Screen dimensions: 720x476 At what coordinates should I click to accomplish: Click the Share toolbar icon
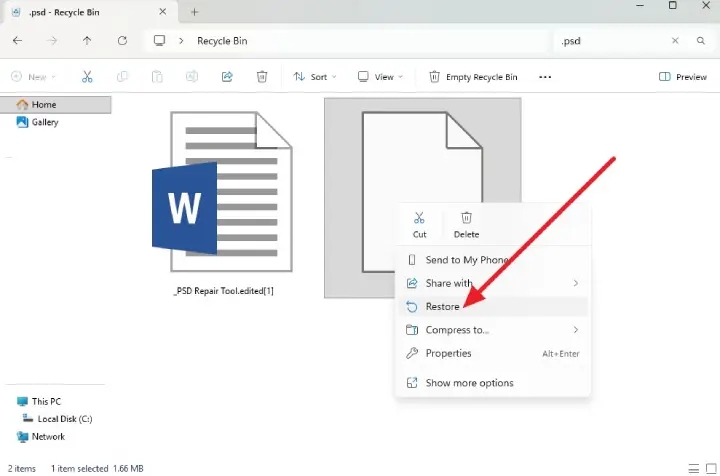227,77
